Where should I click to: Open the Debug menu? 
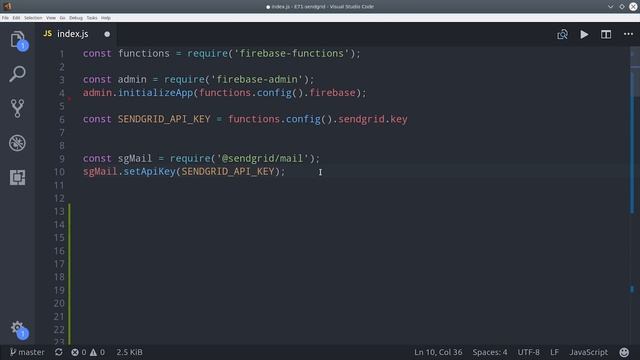click(x=76, y=18)
